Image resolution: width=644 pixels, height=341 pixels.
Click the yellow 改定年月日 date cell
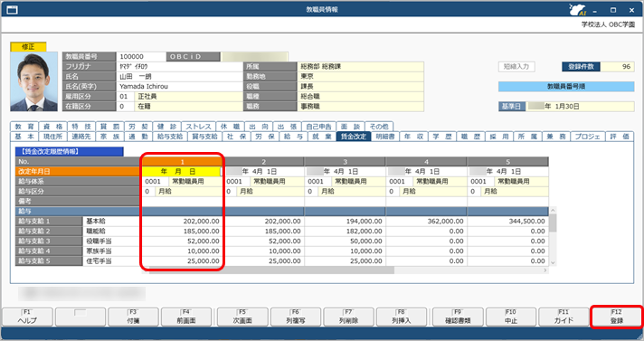tap(182, 171)
